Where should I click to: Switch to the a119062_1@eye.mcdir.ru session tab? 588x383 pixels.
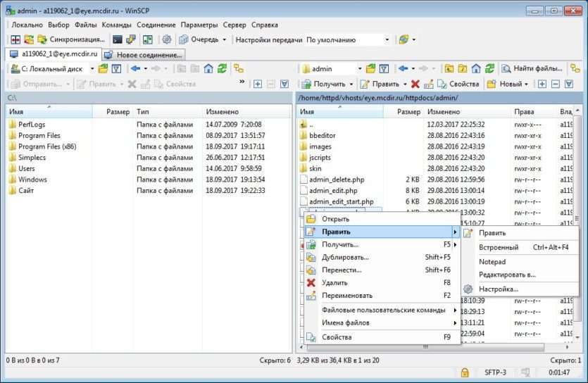54,54
